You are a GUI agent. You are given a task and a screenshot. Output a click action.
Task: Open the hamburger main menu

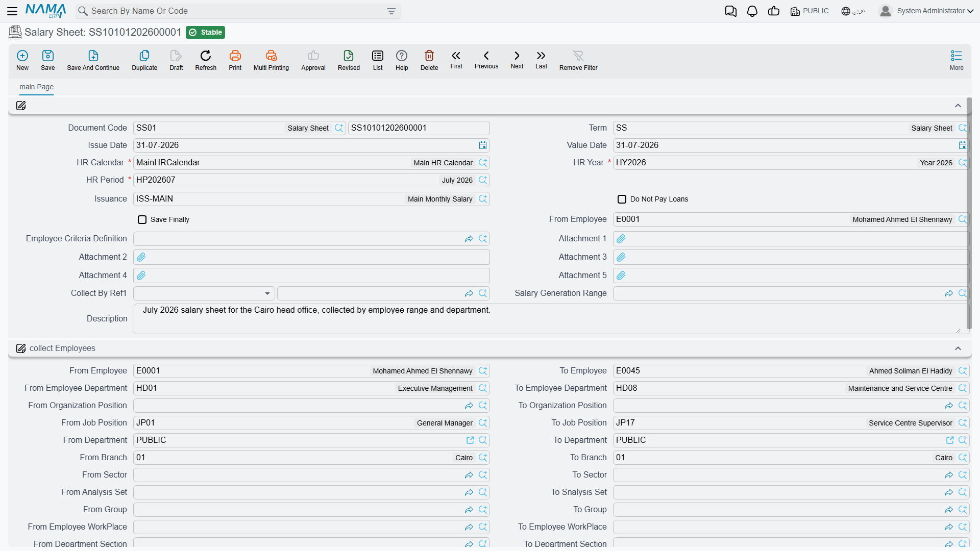(12, 11)
